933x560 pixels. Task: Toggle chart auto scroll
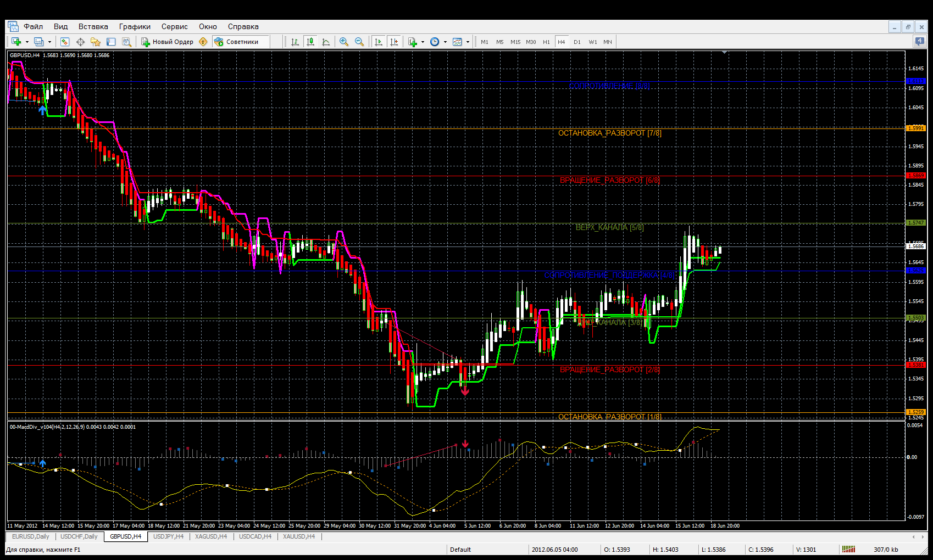point(379,42)
